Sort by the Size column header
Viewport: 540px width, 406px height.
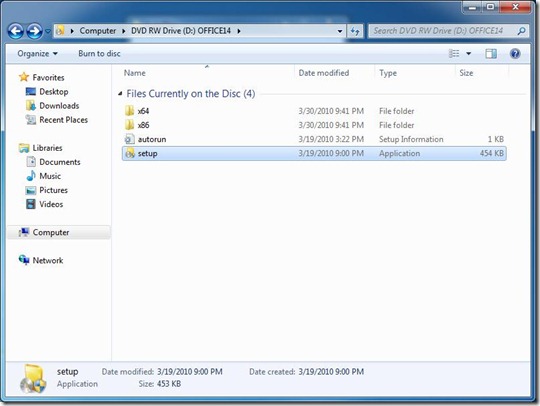(x=466, y=73)
